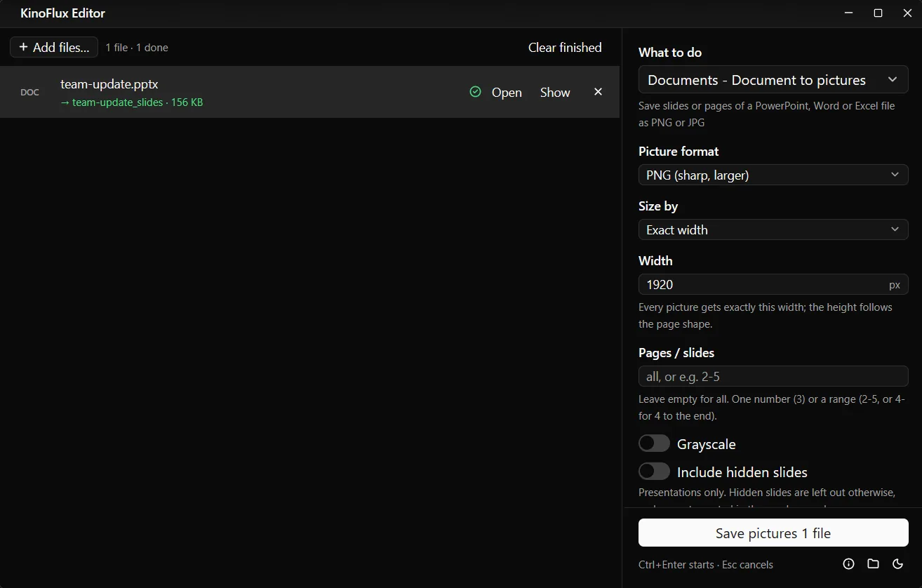
Task: Select the team-update.pptx file row
Action: point(309,92)
